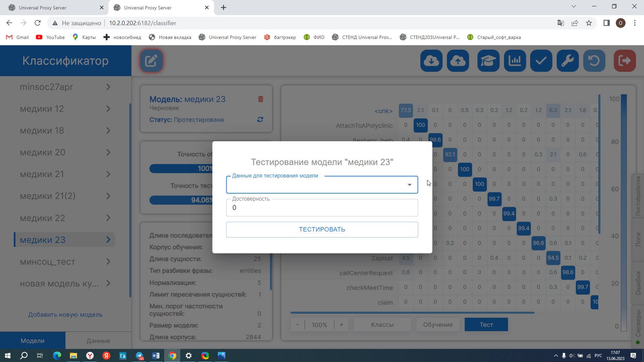Delete model with red trash icon

point(261,99)
